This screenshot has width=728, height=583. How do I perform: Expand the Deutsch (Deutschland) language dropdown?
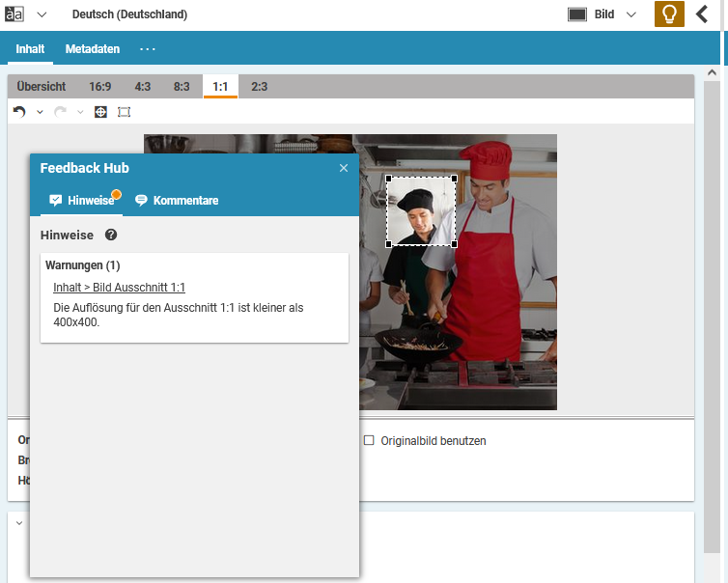(42, 14)
